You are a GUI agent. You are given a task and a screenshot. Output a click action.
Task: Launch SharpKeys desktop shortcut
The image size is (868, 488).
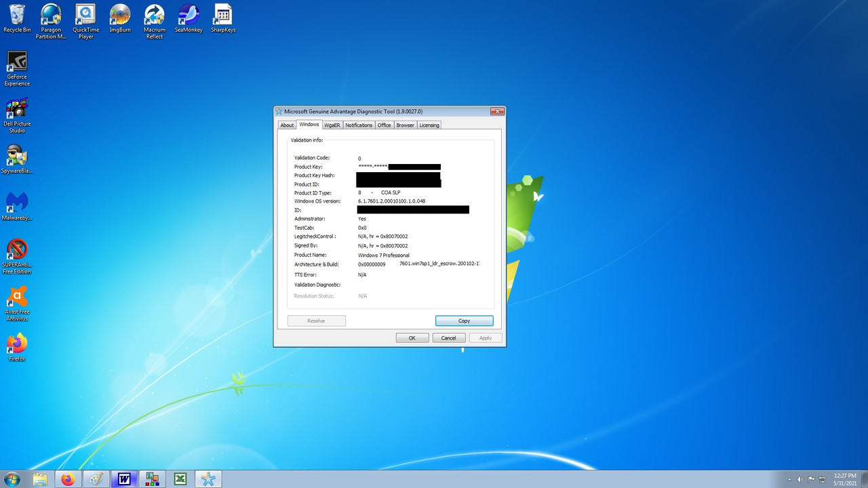tap(223, 18)
